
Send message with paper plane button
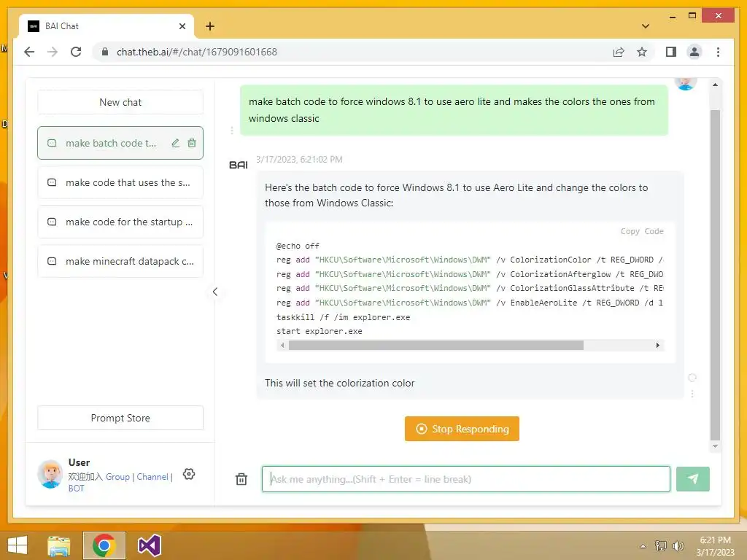point(693,479)
